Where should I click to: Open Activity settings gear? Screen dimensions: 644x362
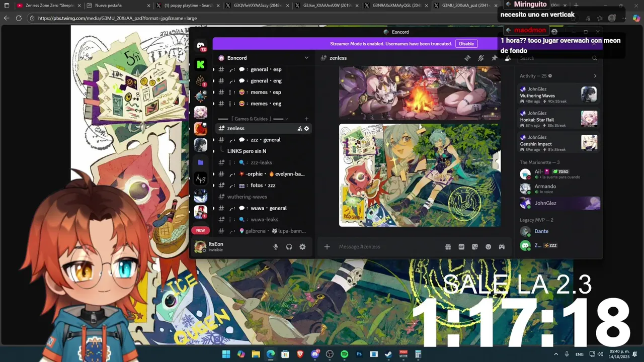pyautogui.click(x=550, y=76)
